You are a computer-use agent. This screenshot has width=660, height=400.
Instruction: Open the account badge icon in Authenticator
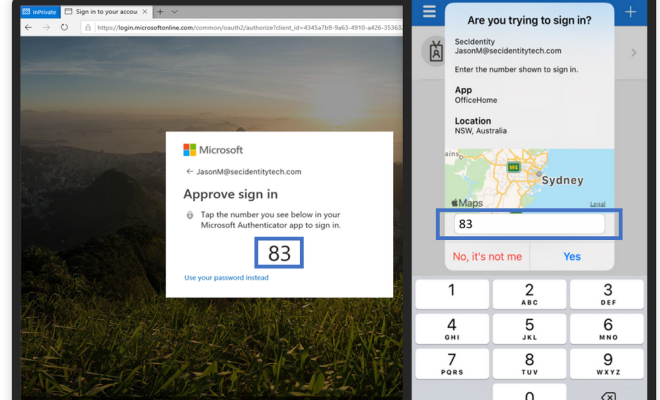[x=436, y=51]
